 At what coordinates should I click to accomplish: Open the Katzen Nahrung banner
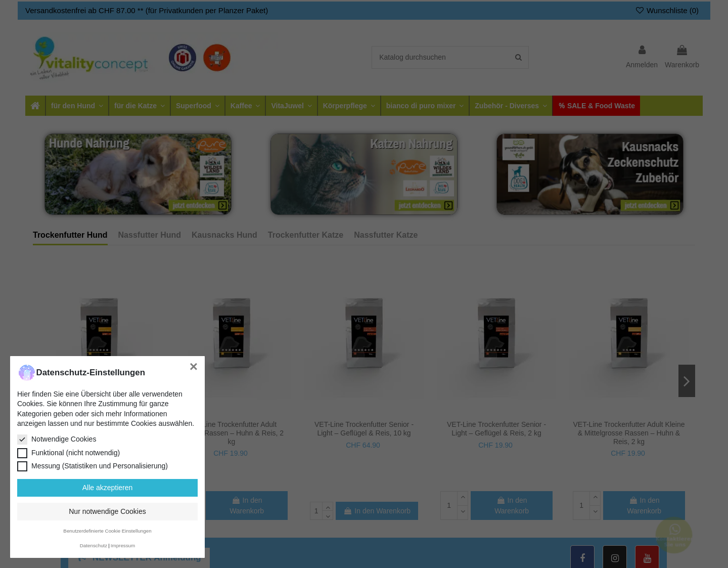point(364,174)
